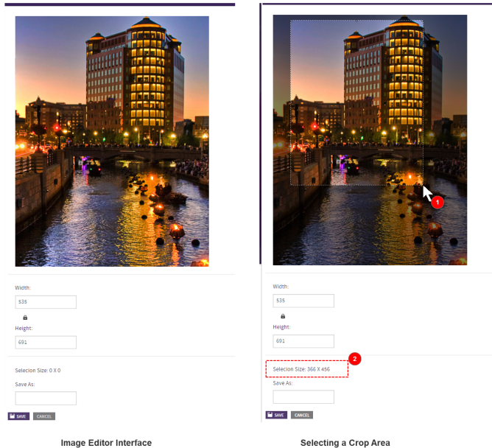Click the floppy disk icon on the left SAVE button

pos(13,416)
